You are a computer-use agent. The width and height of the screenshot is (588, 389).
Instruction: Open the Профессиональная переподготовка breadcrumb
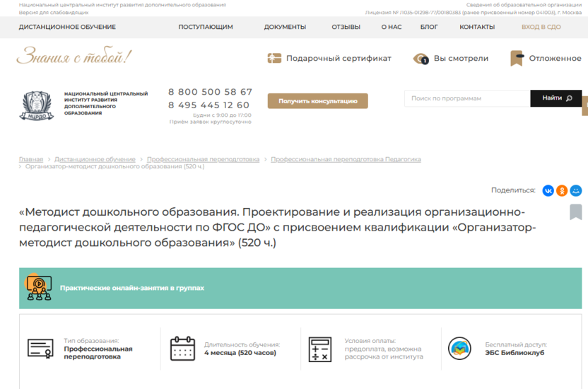(203, 159)
